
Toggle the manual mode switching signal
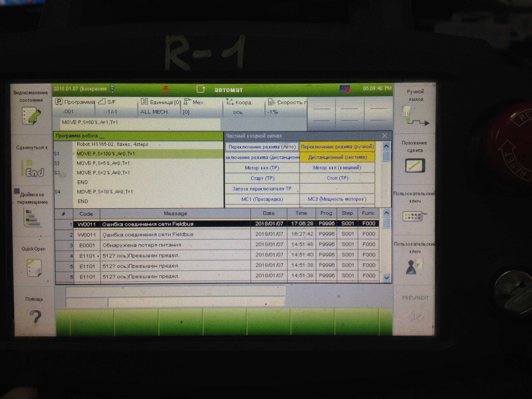pos(337,147)
